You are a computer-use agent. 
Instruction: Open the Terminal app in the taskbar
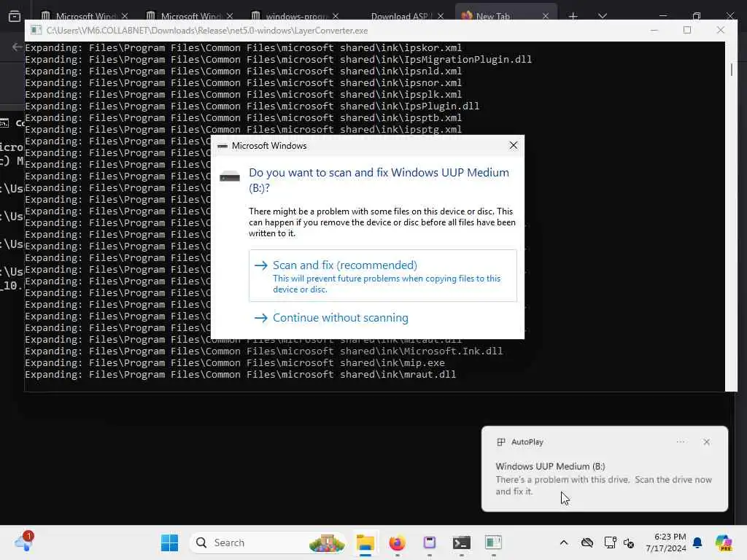[461, 542]
